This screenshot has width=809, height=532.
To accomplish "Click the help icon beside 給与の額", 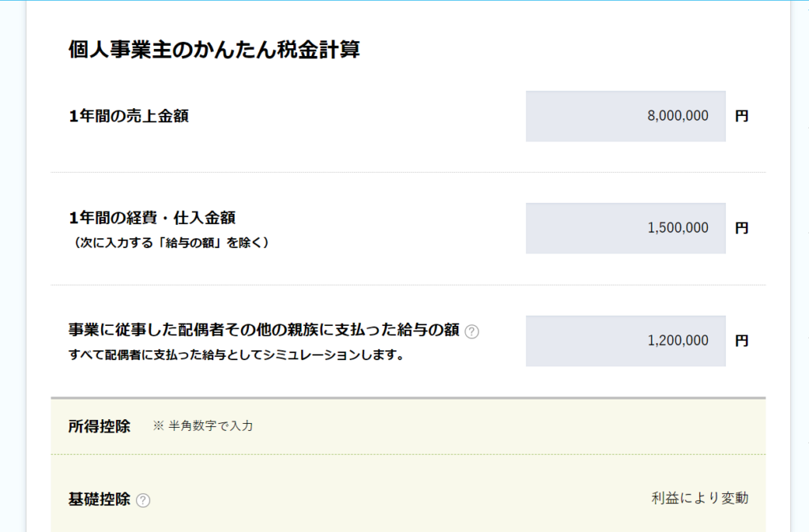I will [x=472, y=332].
